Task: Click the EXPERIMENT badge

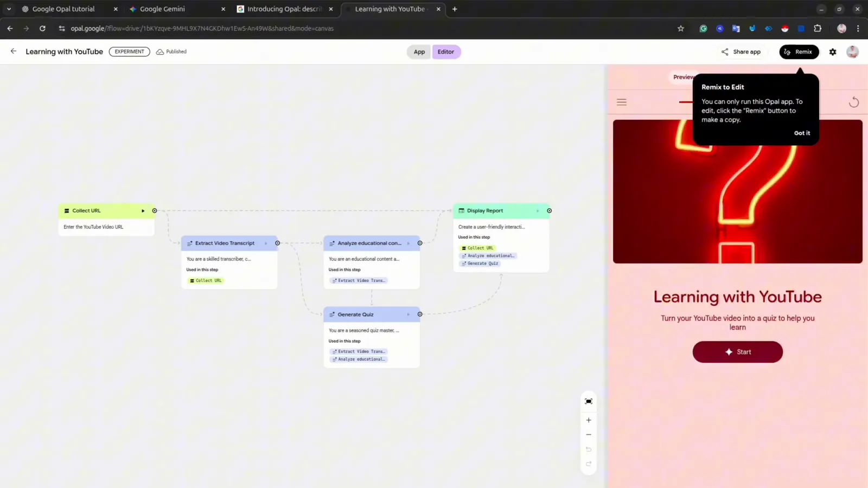Action: pyautogui.click(x=129, y=52)
